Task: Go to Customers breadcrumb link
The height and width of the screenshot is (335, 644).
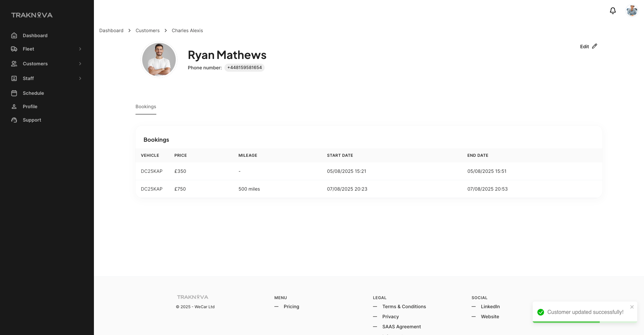Action: point(147,30)
